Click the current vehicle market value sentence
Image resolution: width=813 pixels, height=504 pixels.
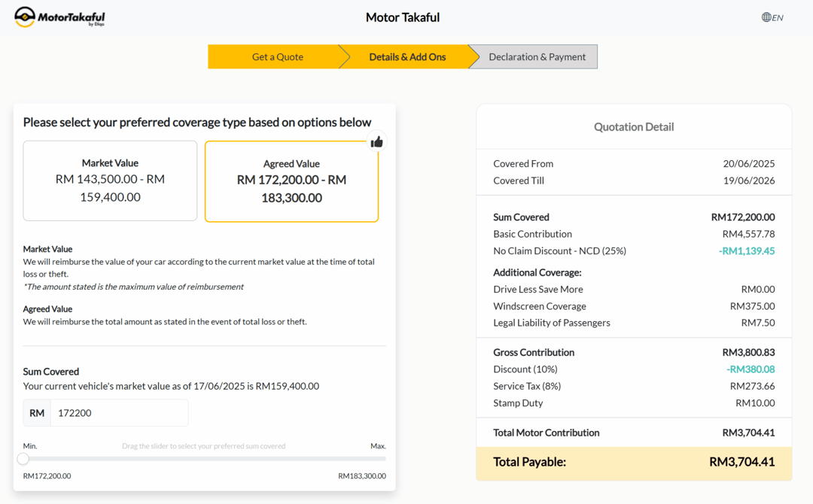tap(171, 387)
